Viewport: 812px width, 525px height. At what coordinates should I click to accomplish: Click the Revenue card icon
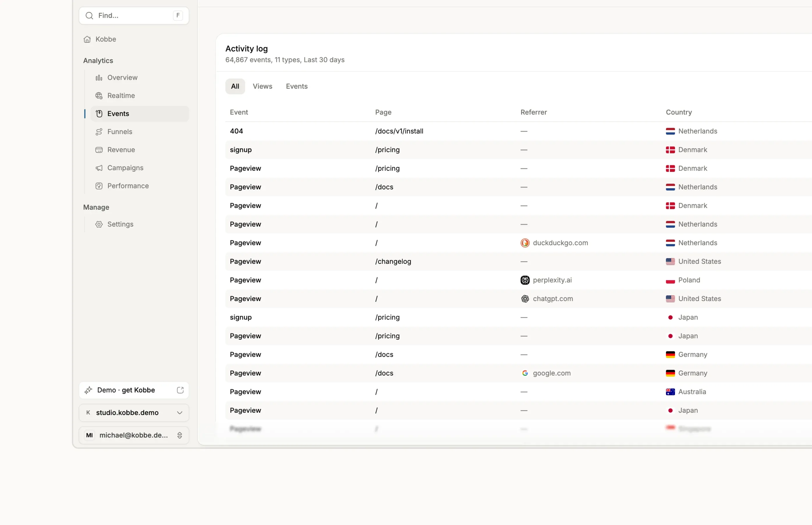coord(99,150)
